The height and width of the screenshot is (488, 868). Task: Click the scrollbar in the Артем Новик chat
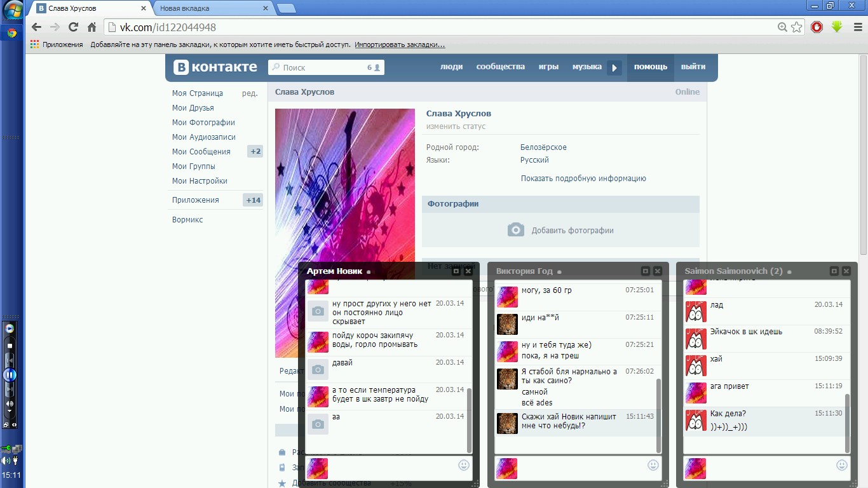(469, 419)
